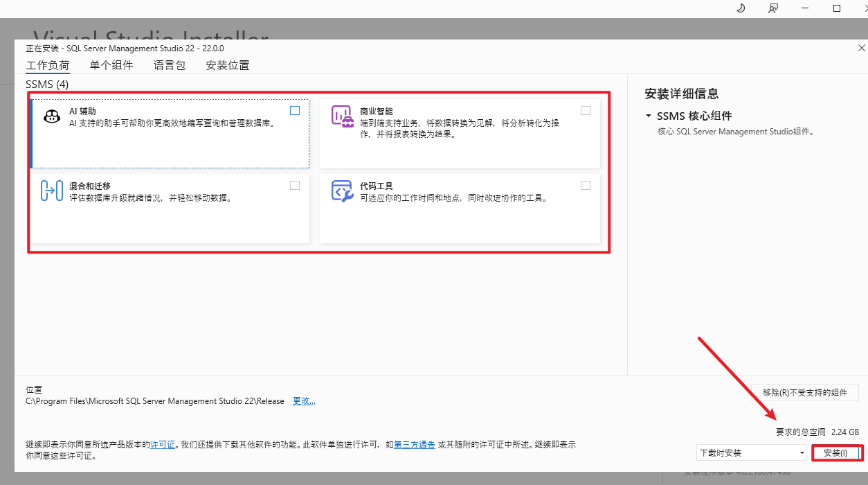Open the 语言包 tab
Viewport: 868px width, 485px height.
170,65
